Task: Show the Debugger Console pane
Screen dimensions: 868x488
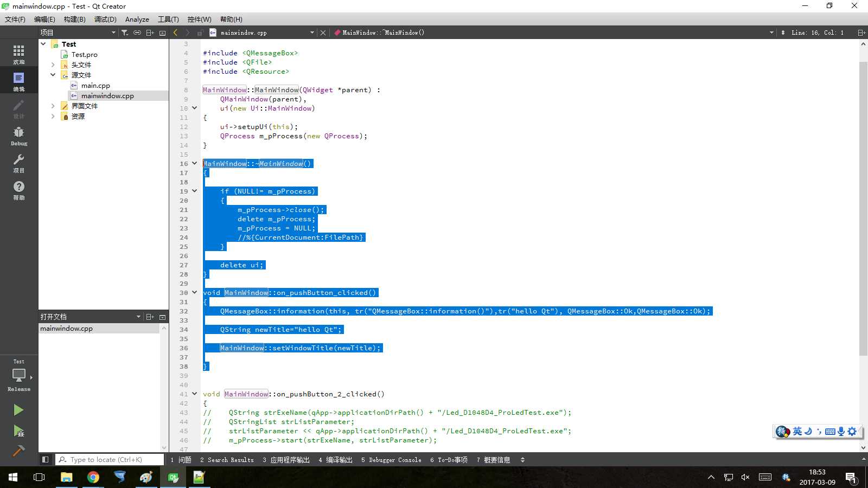Action: (391, 460)
